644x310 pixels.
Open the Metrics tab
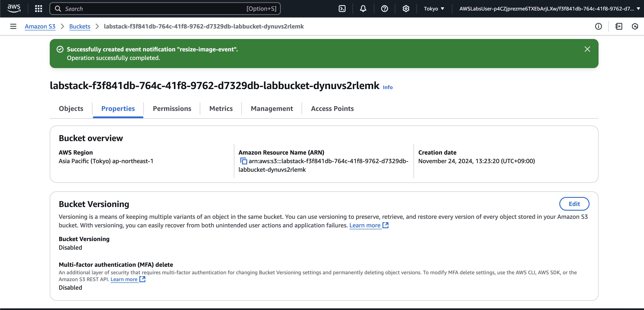point(221,109)
